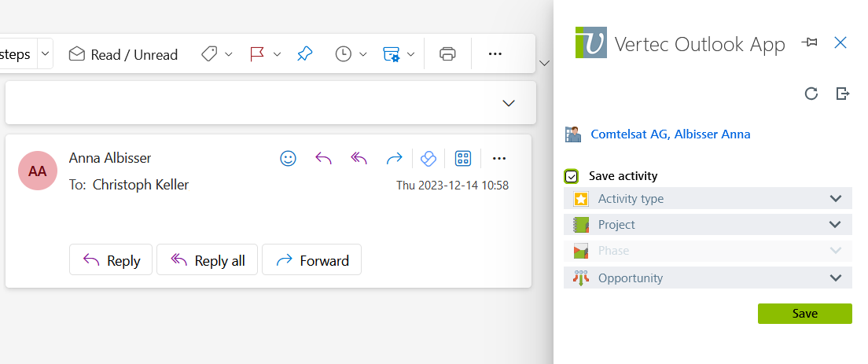Open the Comtelsat AG, Albisser Anna link
Viewport: 868px width, 364px height.
pyautogui.click(x=671, y=134)
